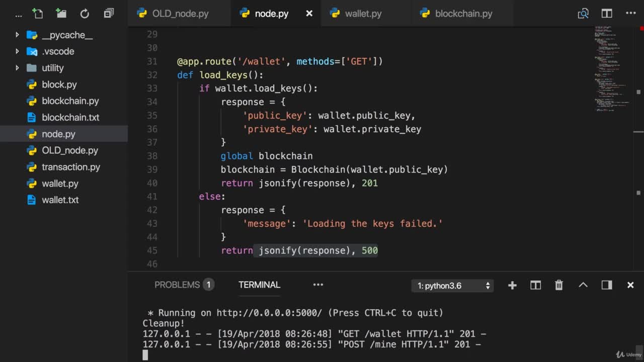Collapse all folders in explorer
This screenshot has height=362, width=644.
coord(109,14)
